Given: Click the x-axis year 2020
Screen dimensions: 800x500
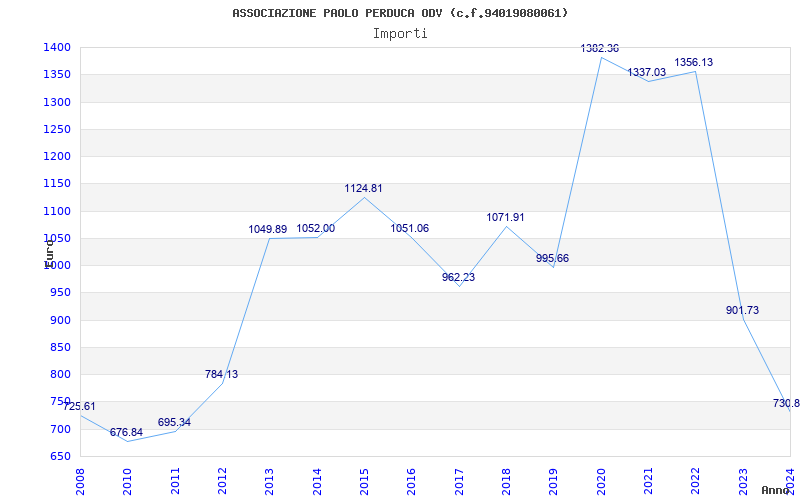Looking at the screenshot, I should tap(601, 481).
